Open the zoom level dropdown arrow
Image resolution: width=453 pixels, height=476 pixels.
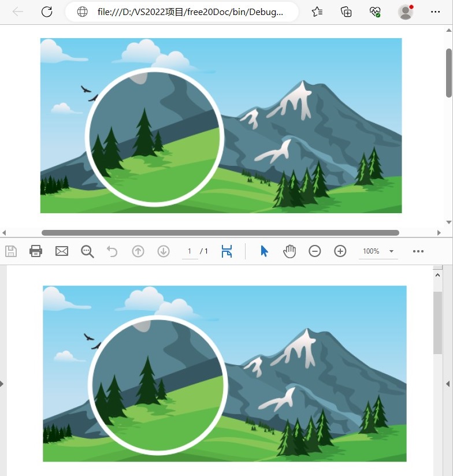click(391, 251)
